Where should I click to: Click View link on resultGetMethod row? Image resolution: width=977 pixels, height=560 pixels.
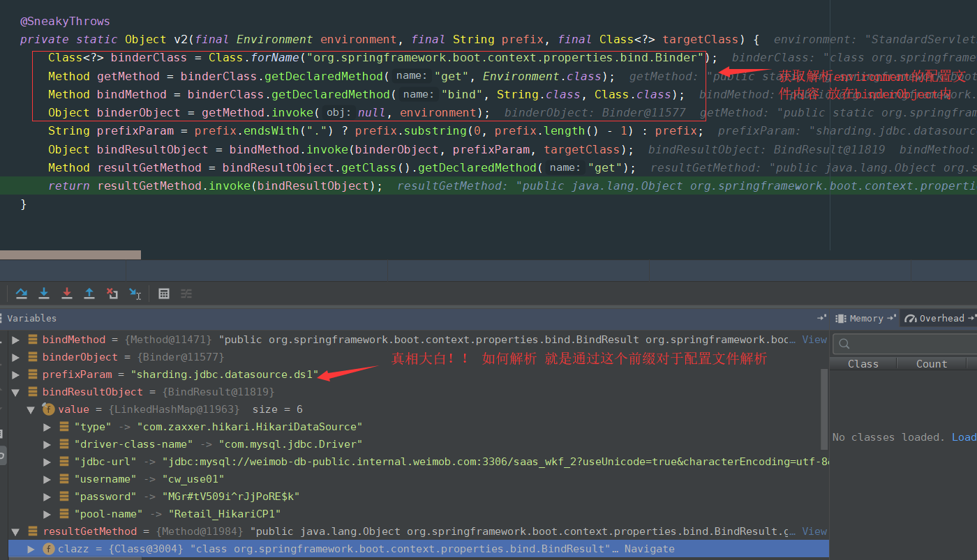click(x=814, y=531)
